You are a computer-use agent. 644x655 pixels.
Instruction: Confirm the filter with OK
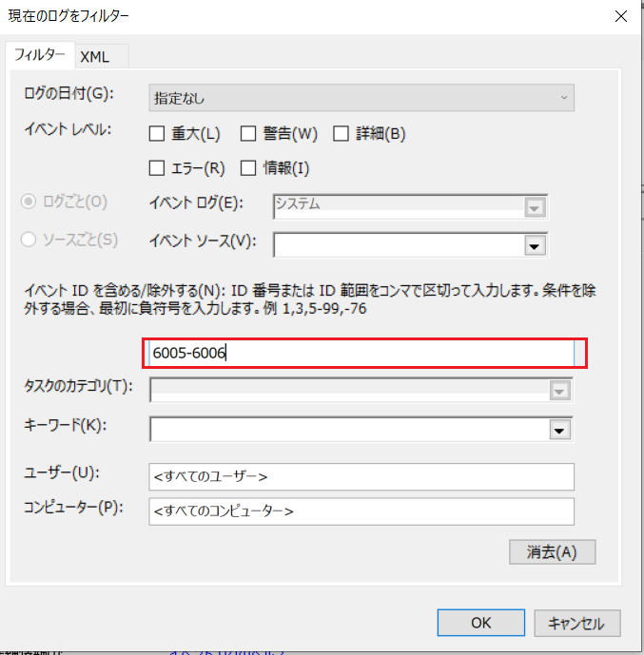(481, 623)
